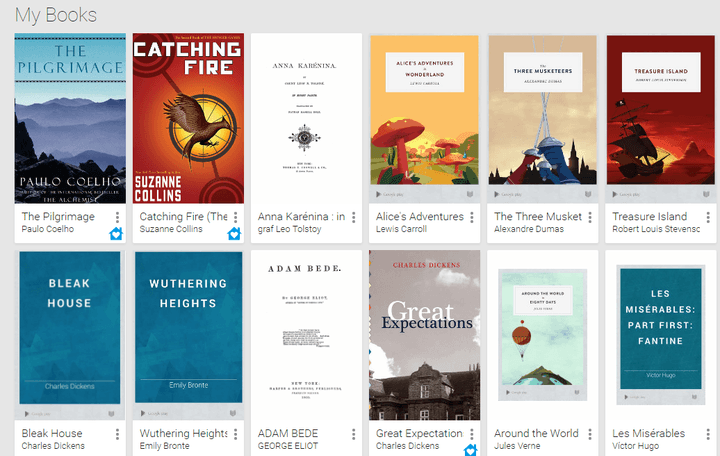Open options menu for Bleak House
This screenshot has width=720, height=456.
pos(118,434)
